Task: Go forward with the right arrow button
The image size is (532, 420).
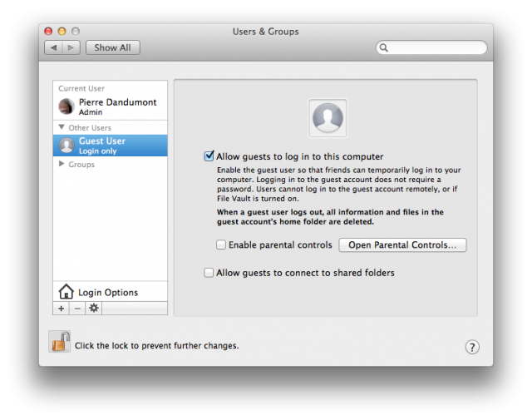Action: [x=71, y=47]
